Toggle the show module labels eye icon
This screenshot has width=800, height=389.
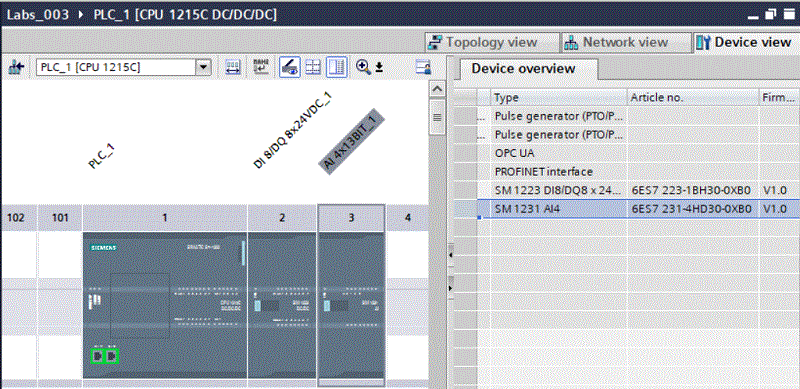290,67
